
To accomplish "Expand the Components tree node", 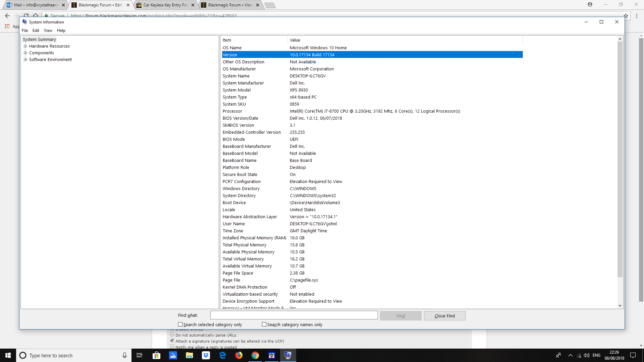I will 25,53.
